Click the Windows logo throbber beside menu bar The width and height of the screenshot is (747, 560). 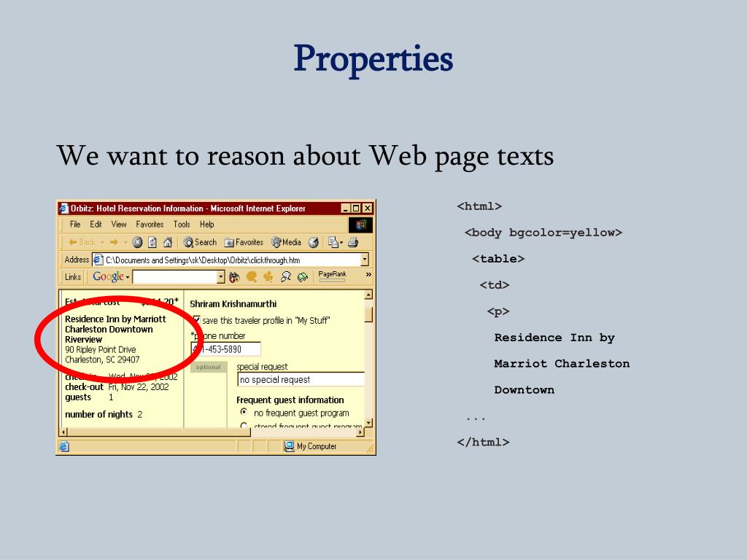[360, 225]
